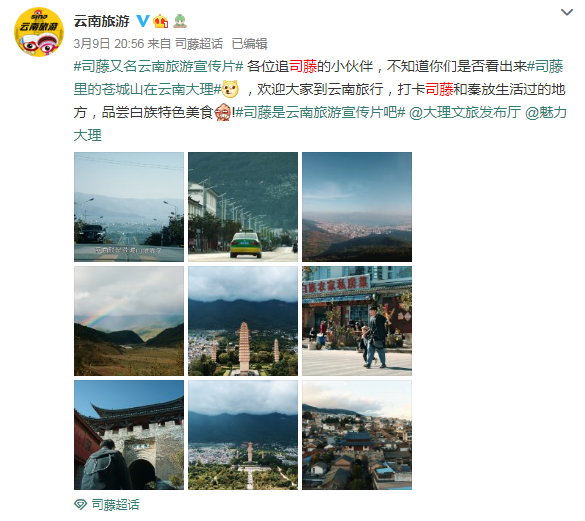
Task: Open the old city gate photo
Action: pyautogui.click(x=129, y=435)
